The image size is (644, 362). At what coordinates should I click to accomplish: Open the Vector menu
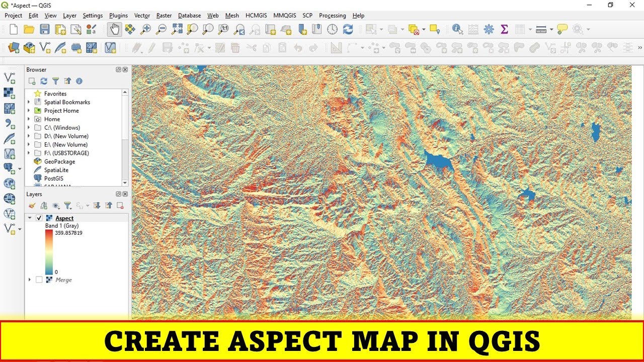[142, 16]
